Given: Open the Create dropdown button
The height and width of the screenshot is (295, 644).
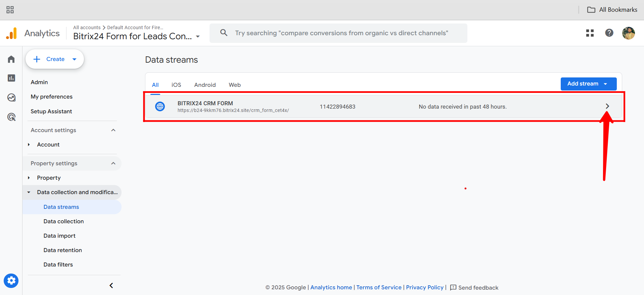Looking at the screenshot, I should tap(55, 59).
